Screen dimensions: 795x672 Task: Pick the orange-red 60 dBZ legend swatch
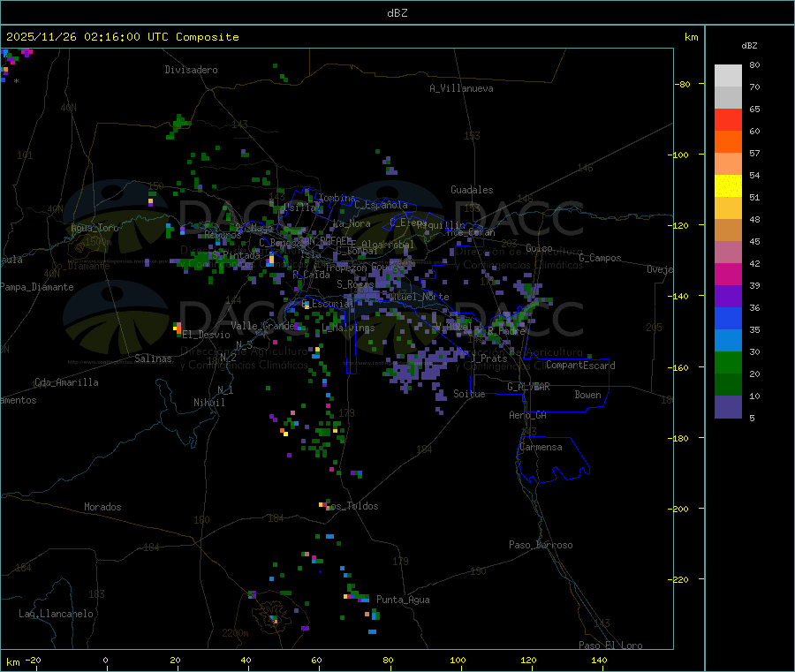(x=728, y=141)
